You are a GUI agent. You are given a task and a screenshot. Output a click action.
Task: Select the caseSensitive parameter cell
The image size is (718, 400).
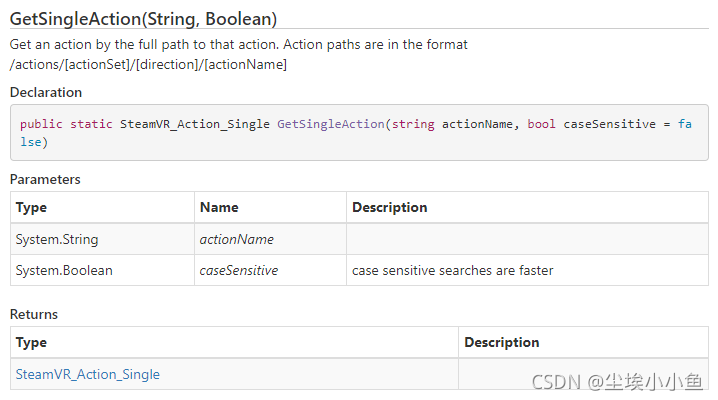tap(270, 270)
